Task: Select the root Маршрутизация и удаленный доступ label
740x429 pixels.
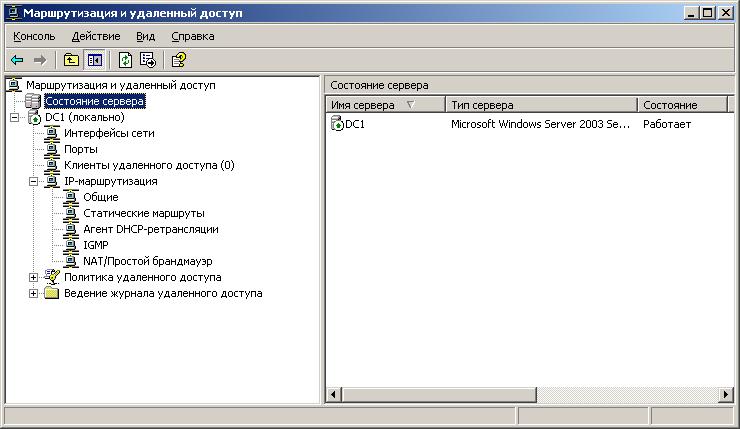Action: point(121,85)
